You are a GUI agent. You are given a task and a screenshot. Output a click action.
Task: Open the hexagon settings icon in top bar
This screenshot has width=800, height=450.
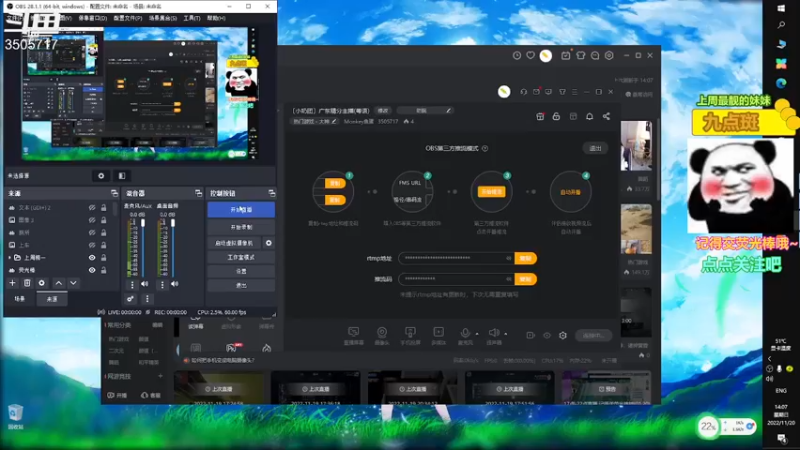[609, 56]
